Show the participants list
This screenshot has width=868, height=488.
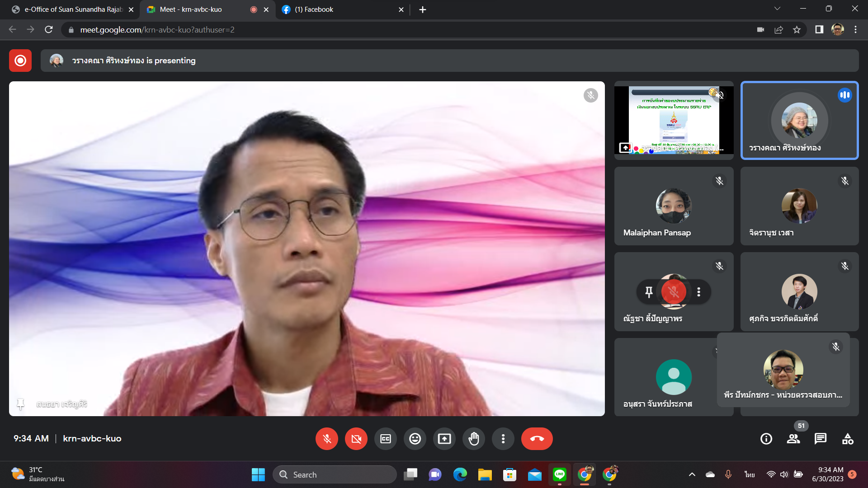(x=793, y=439)
